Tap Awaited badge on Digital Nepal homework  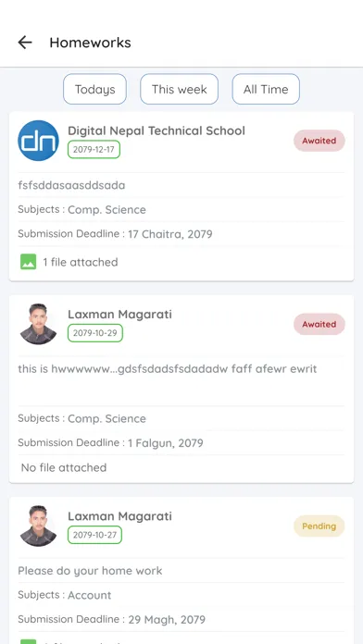(x=319, y=141)
